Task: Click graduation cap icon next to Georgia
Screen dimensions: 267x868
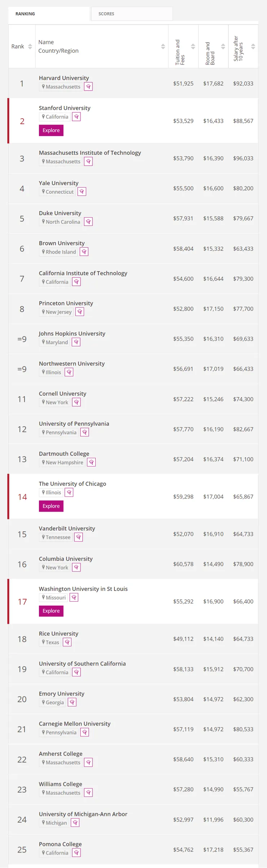Action: 72,702
